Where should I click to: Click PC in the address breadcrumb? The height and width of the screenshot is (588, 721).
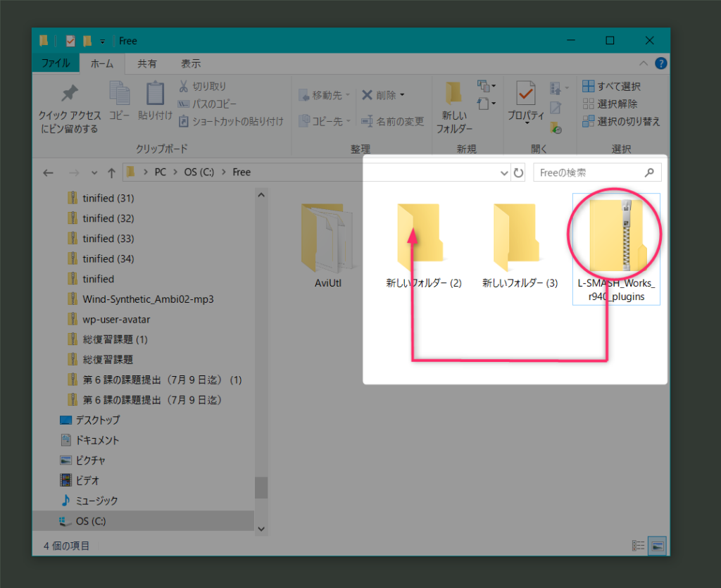[x=160, y=172]
